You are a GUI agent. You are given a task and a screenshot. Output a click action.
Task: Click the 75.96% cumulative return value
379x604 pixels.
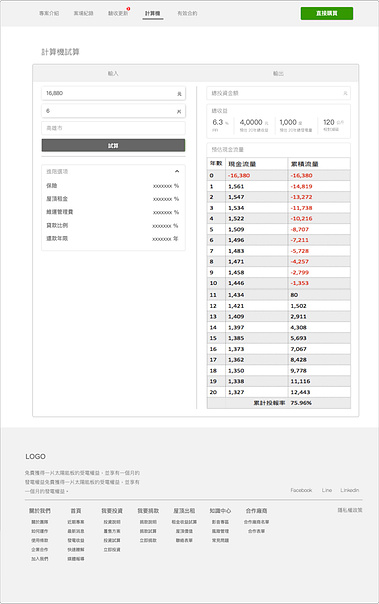(x=301, y=403)
